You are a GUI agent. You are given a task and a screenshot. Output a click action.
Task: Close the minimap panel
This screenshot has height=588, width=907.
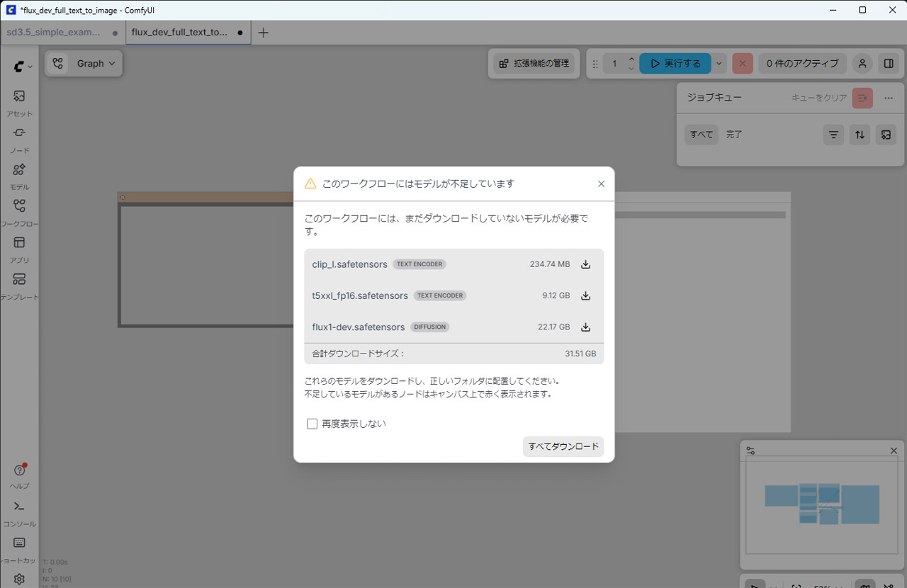coord(894,451)
